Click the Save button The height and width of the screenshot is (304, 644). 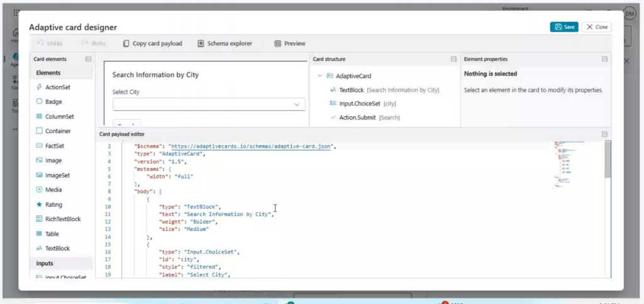(564, 27)
